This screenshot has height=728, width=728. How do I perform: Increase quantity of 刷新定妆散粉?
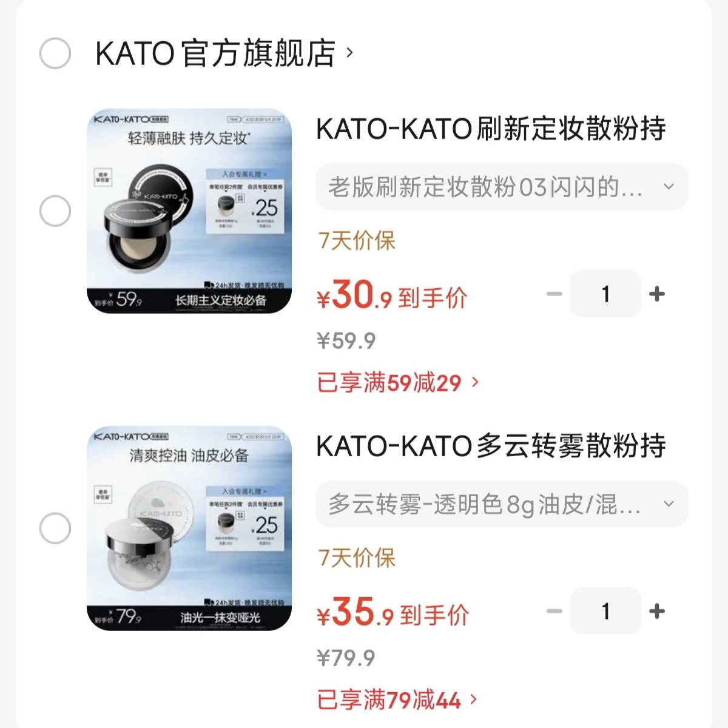(x=657, y=294)
